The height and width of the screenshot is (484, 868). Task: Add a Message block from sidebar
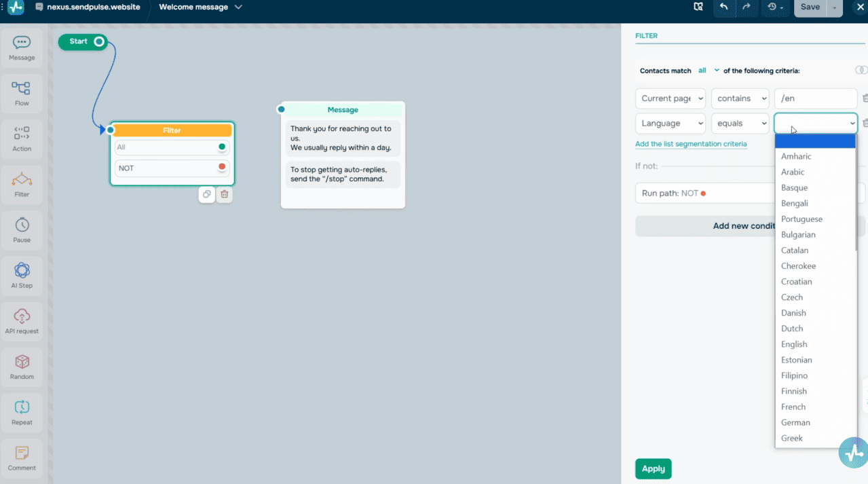click(x=22, y=48)
